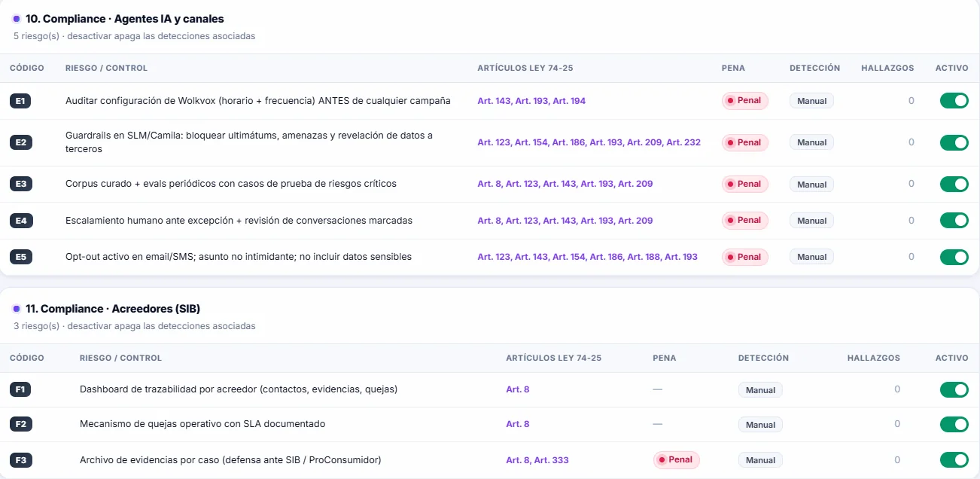
Task: Click the Penal badge in row E3
Action: tap(744, 184)
